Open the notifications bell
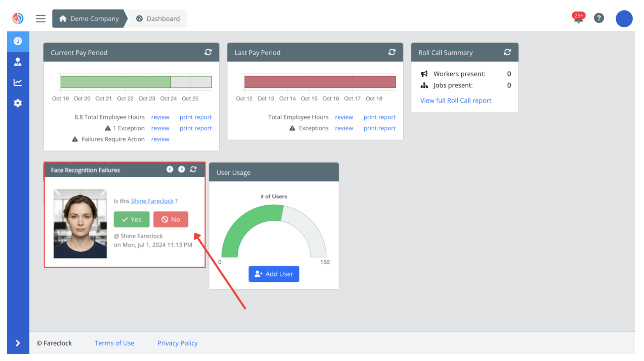The image size is (644, 361). point(578,18)
